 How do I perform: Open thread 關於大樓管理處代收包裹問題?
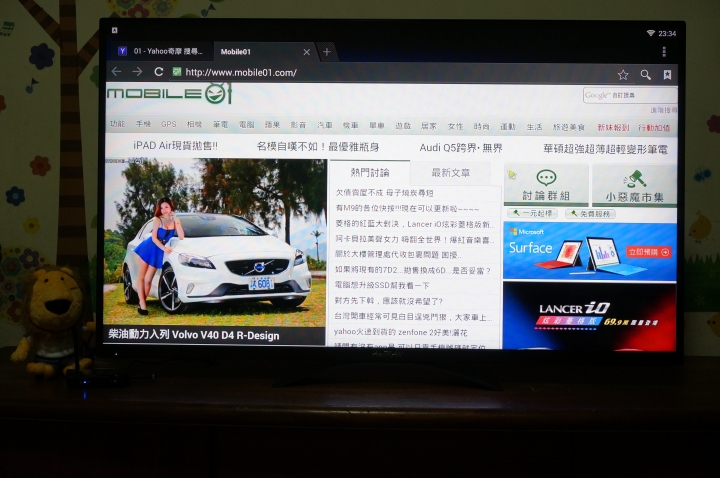[x=398, y=255]
